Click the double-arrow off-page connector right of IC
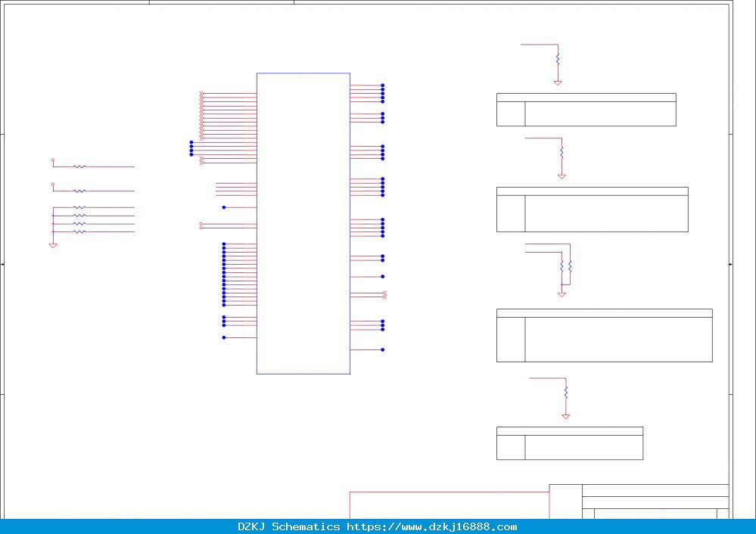756x534 pixels. click(x=384, y=295)
